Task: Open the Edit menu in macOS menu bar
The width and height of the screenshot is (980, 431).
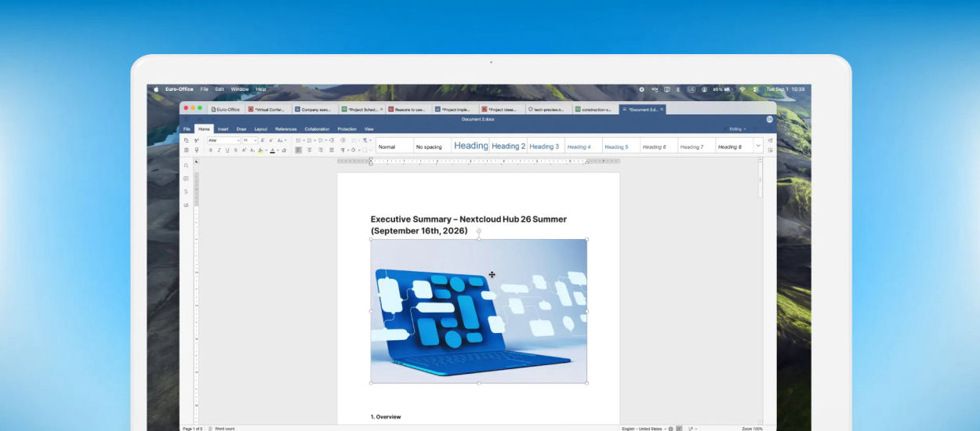Action: point(220,89)
